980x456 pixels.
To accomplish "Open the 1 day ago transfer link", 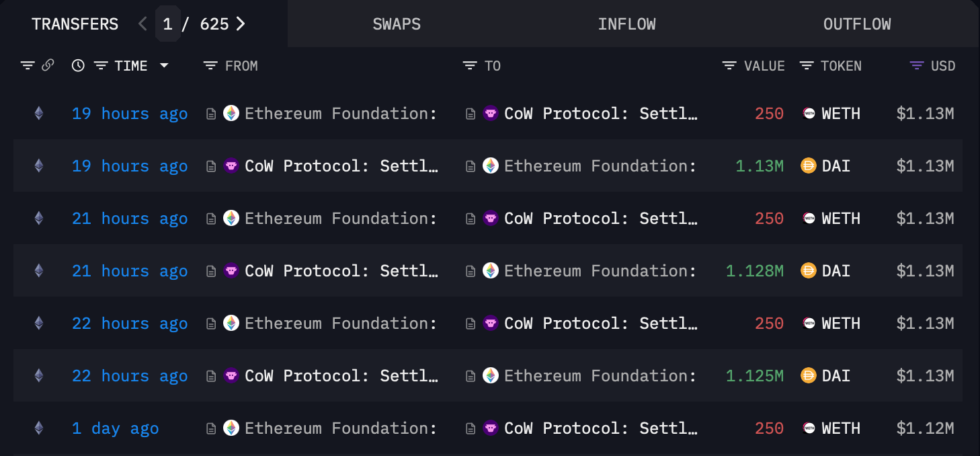I will pyautogui.click(x=115, y=428).
